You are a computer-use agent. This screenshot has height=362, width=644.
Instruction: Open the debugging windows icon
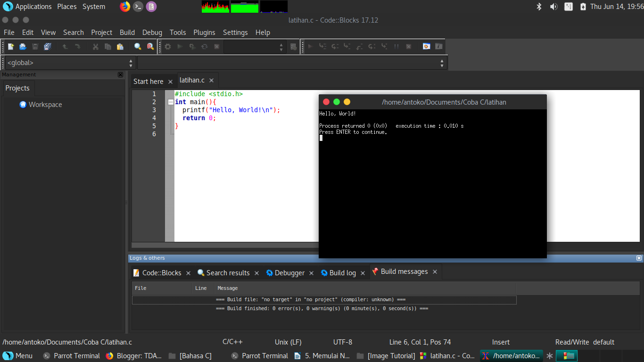pyautogui.click(x=426, y=46)
